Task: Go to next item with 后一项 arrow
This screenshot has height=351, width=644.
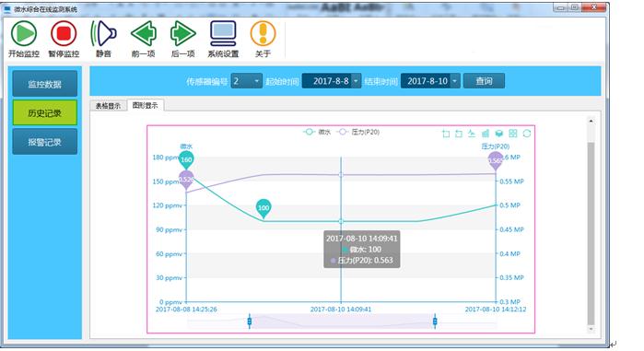Action: [182, 34]
